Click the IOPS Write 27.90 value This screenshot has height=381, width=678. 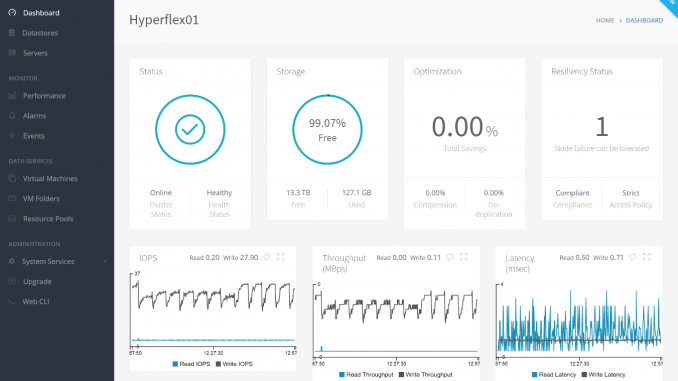tap(249, 257)
